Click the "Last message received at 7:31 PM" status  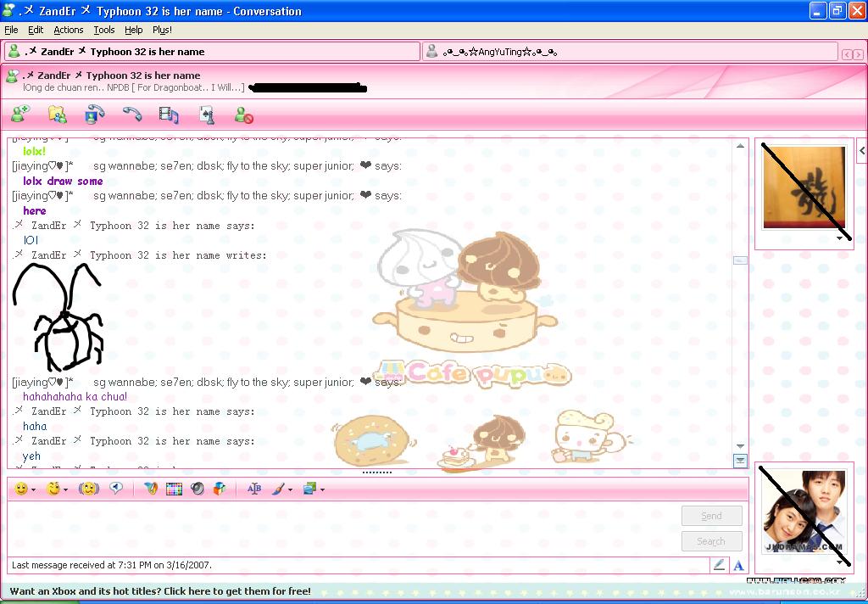112,565
